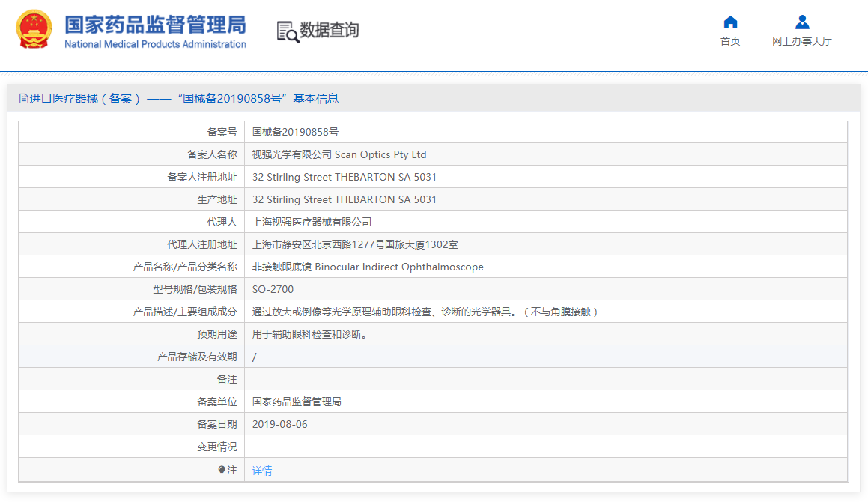Open 网上办事大厅 text link
The image size is (868, 502).
(801, 41)
